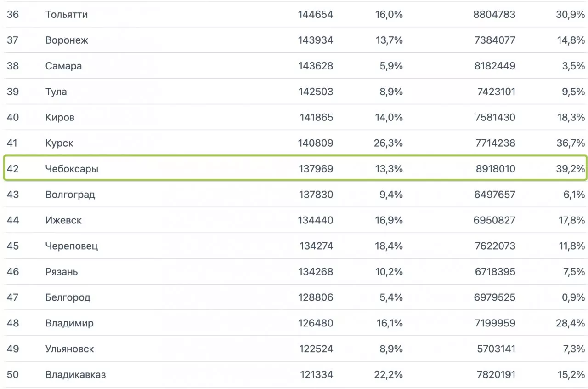Select the 26,3% cell for Курск
Screen dimensions: 588x389
(388, 143)
